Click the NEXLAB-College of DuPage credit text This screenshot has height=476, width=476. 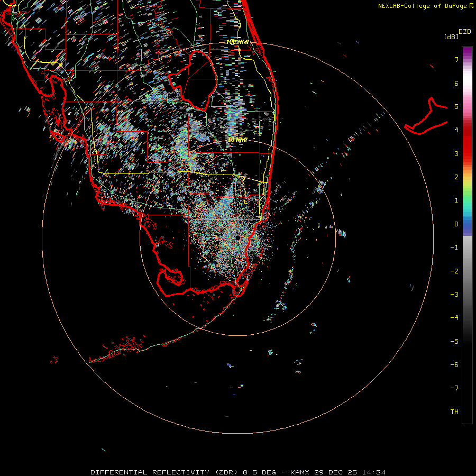coord(422,6)
